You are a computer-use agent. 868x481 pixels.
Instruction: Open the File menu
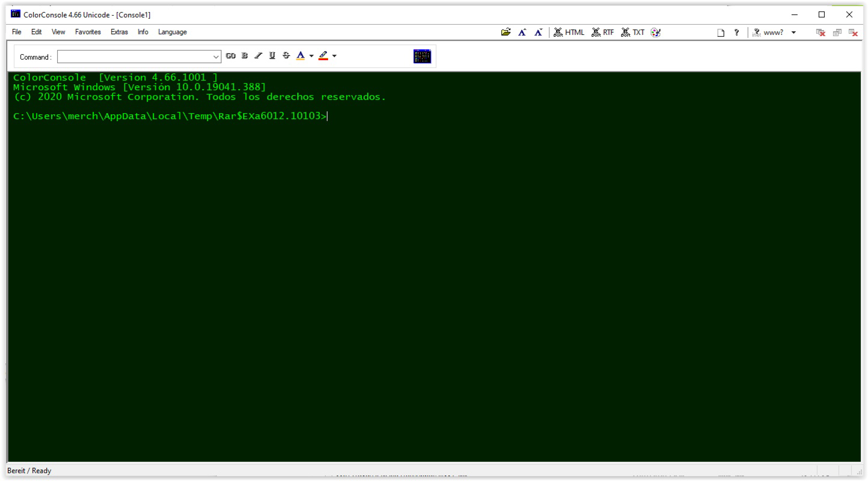[x=17, y=32]
